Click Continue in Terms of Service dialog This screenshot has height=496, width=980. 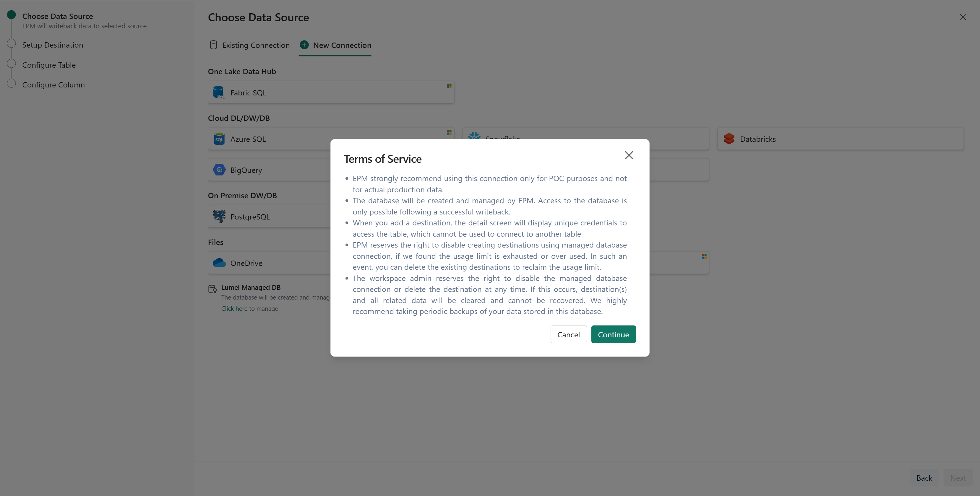click(x=613, y=334)
